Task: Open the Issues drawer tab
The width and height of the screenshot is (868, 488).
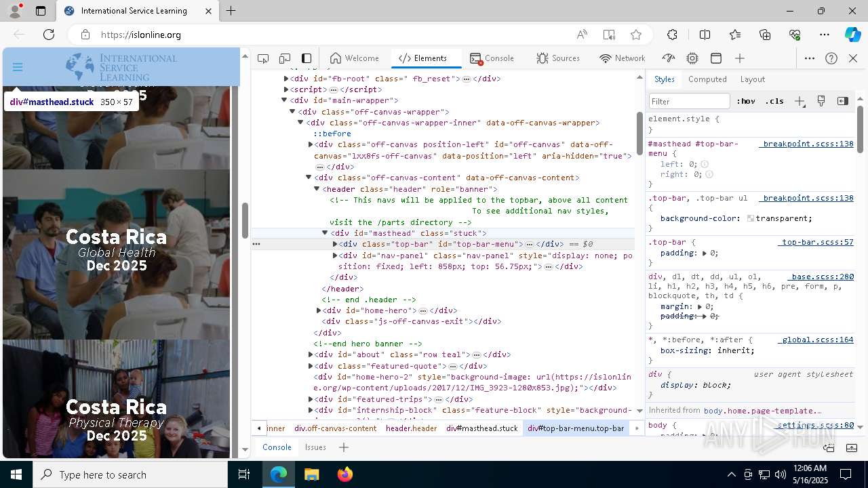Action: point(315,447)
